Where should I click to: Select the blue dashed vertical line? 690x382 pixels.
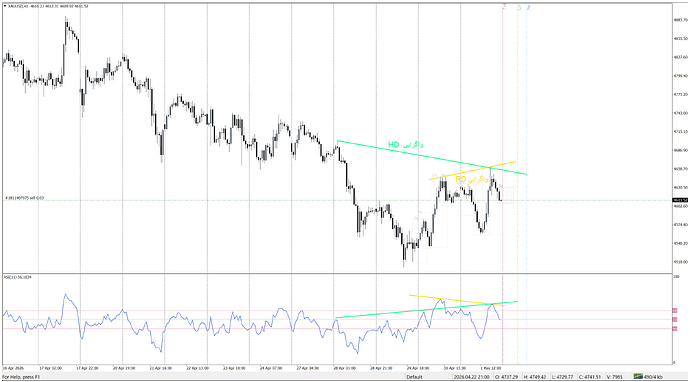click(527, 183)
